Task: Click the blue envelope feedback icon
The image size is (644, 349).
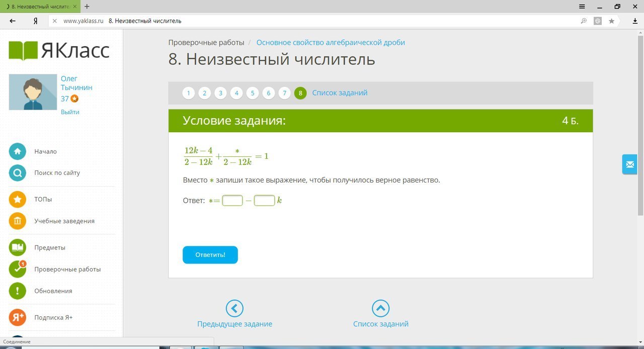Action: [x=629, y=164]
